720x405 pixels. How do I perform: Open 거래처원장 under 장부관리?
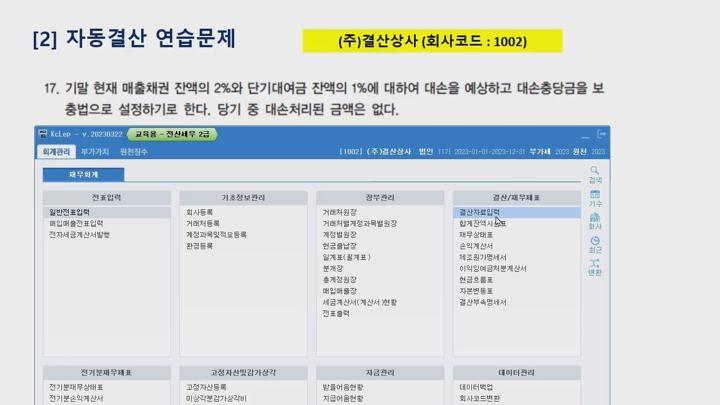pyautogui.click(x=339, y=212)
